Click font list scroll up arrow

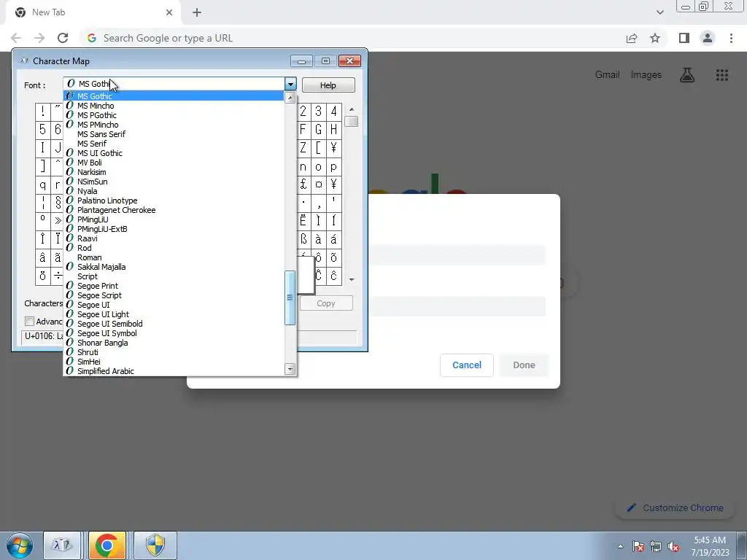[290, 98]
